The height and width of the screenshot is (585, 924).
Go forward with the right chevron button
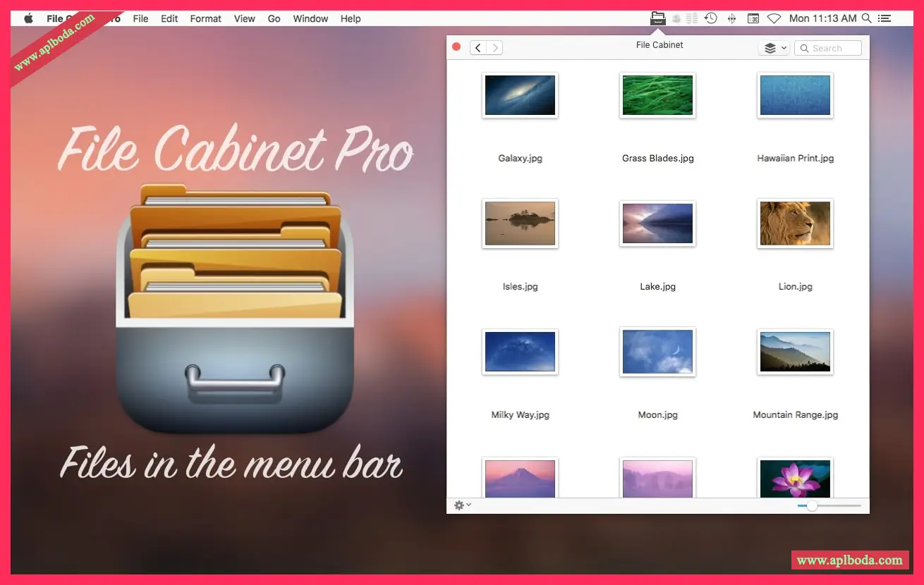point(495,47)
